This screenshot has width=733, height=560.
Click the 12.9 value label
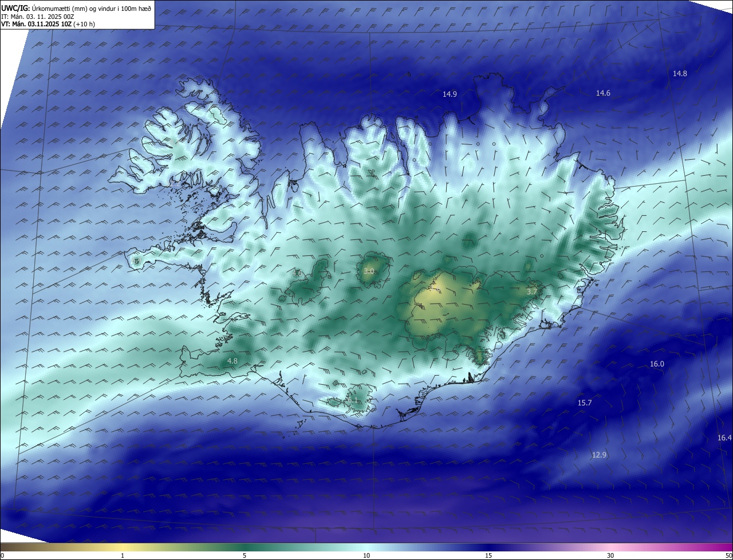tap(599, 455)
